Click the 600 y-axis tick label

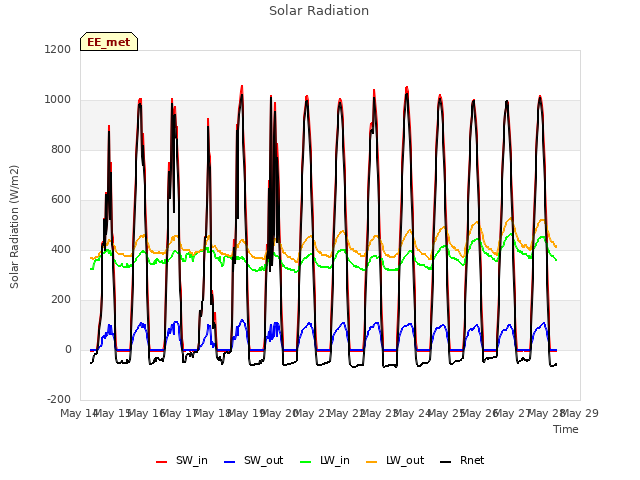61,200
